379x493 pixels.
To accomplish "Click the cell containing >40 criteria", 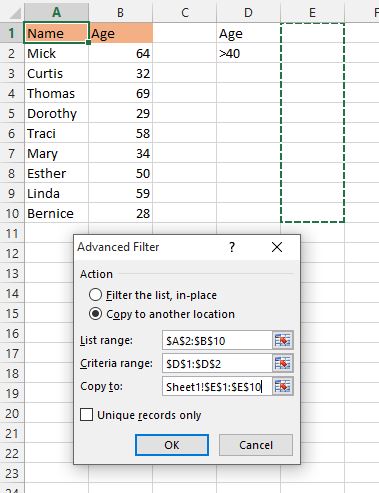I will [x=248, y=53].
